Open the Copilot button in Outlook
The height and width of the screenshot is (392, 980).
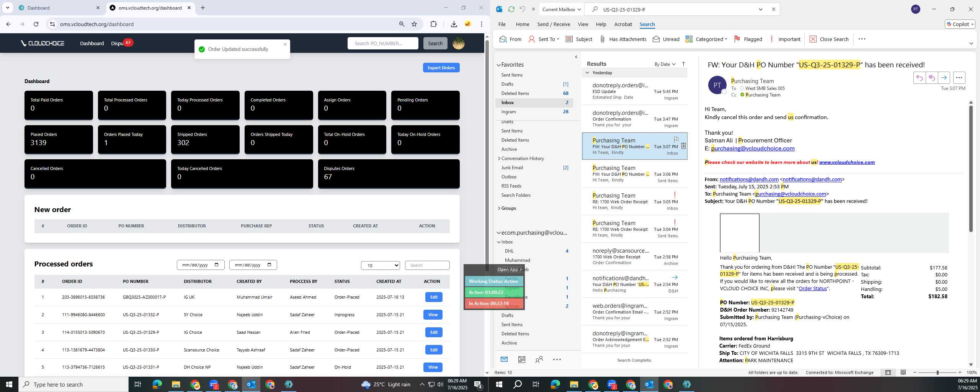point(960,24)
